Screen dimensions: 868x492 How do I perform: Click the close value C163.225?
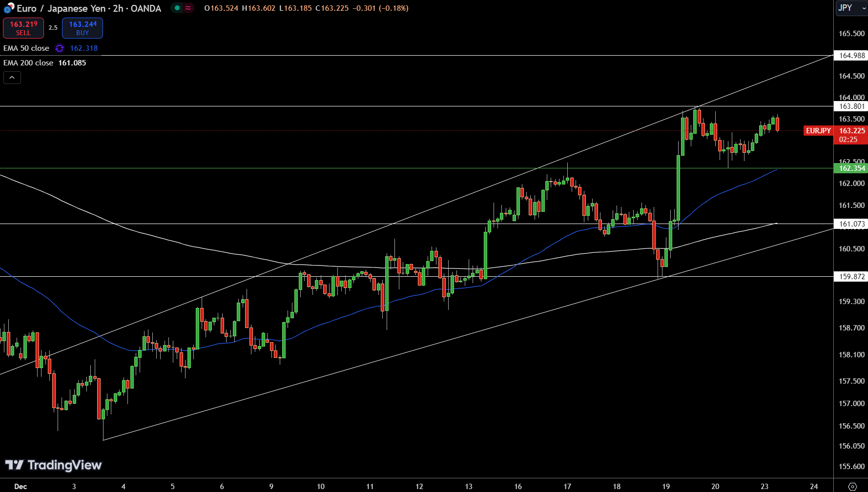332,8
